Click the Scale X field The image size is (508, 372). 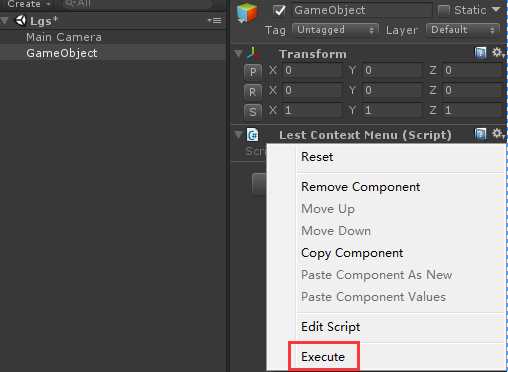[x=312, y=110]
